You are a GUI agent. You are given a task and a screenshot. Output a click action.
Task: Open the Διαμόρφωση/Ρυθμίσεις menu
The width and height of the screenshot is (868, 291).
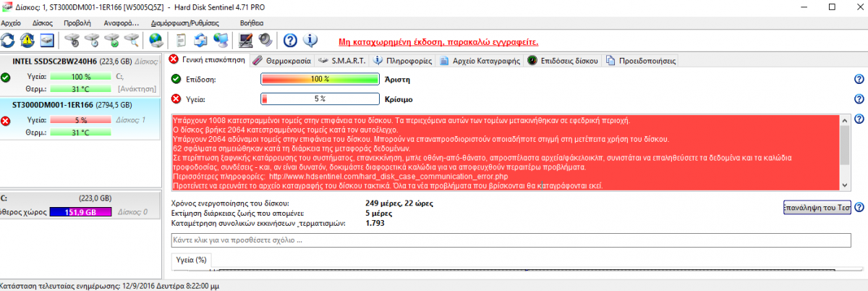click(x=187, y=23)
